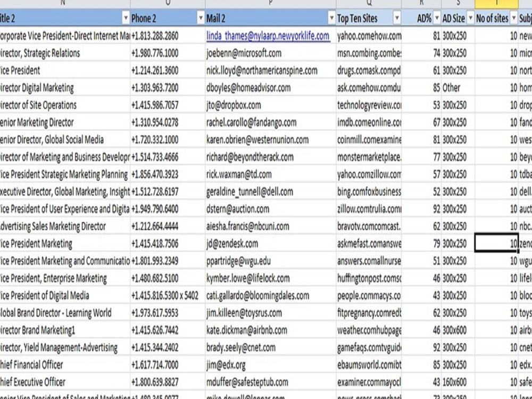Select the technologyreview.com sites cell

pos(369,105)
